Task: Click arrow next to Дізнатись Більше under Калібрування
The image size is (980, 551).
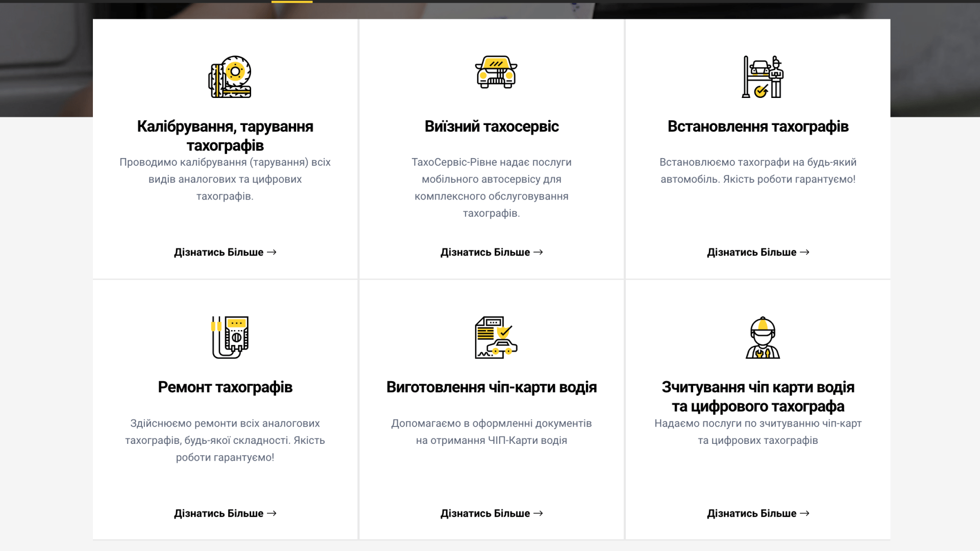Action: point(272,252)
